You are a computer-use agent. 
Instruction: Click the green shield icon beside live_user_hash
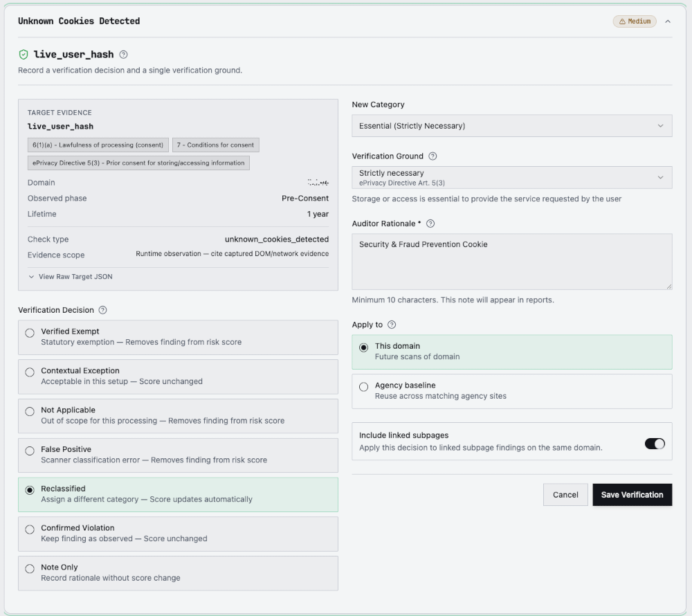[24, 54]
